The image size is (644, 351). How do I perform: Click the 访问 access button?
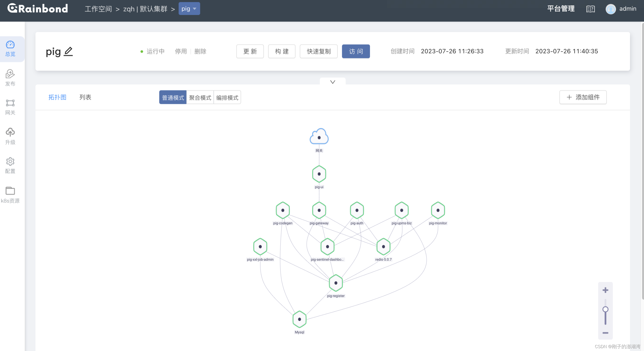pyautogui.click(x=356, y=51)
